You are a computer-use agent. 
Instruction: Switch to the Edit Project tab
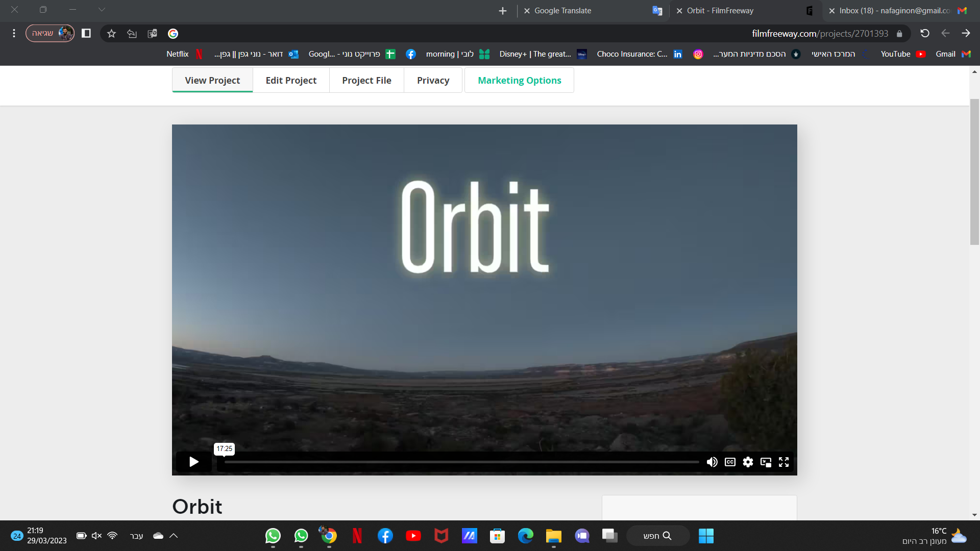[290, 80]
